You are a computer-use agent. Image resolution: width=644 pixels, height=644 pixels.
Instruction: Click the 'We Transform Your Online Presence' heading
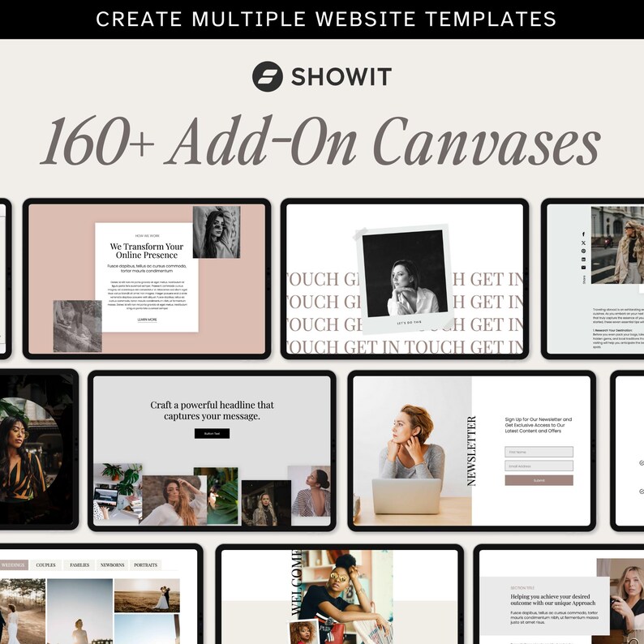click(x=147, y=251)
